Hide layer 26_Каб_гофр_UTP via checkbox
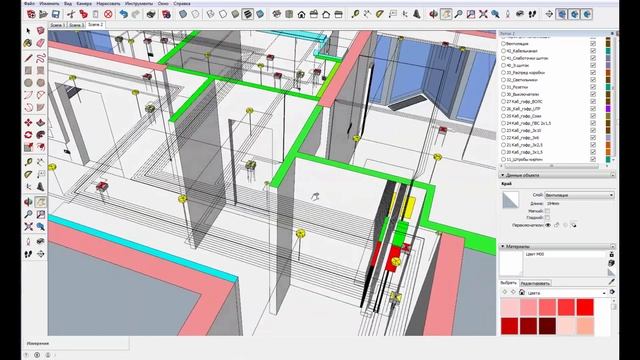 593,109
